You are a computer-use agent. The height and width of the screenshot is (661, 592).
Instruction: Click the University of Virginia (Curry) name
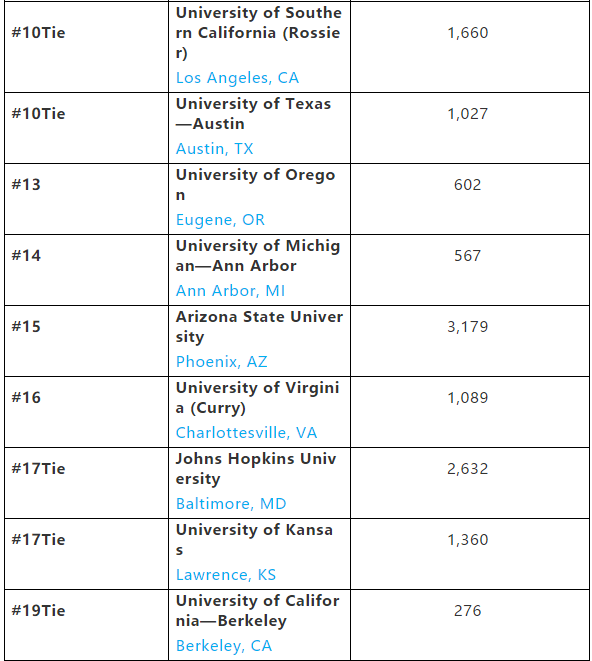click(257, 398)
